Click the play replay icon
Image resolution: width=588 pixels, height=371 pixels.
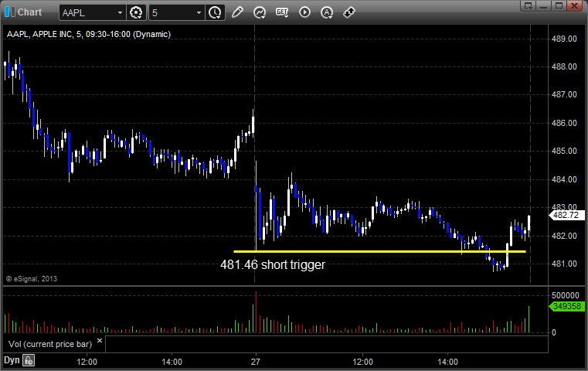tap(304, 12)
